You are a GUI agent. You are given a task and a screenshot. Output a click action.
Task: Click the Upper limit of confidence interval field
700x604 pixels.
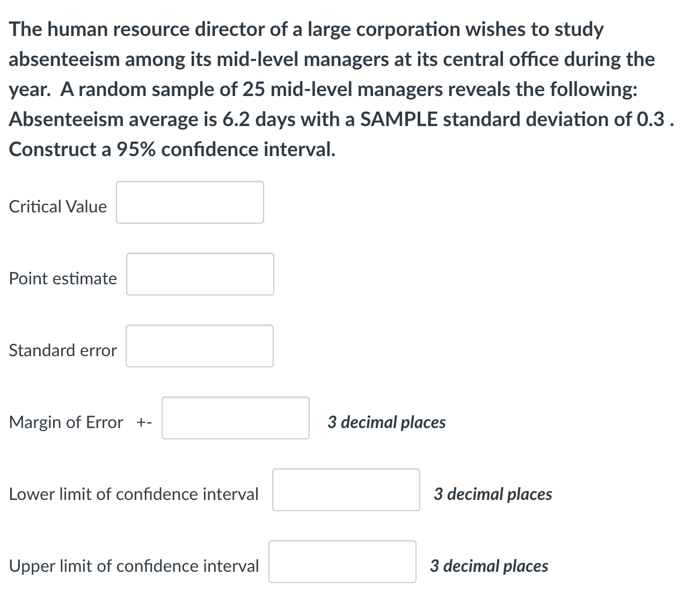click(x=342, y=562)
